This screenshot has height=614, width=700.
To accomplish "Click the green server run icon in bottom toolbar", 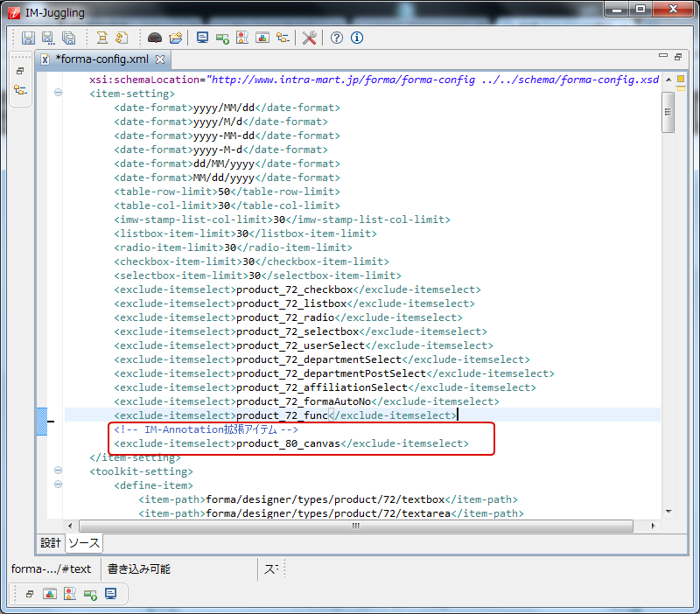I will [91, 595].
